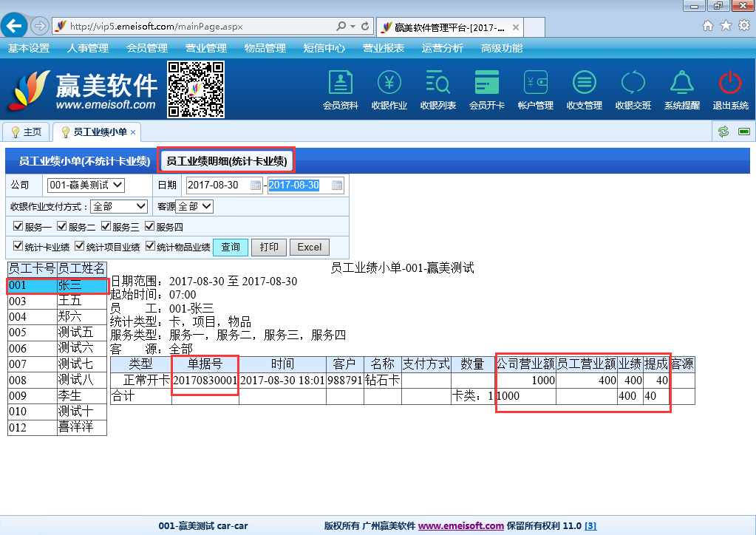Open www.emeisoft.com footer link
This screenshot has height=535, width=756.
click(461, 526)
